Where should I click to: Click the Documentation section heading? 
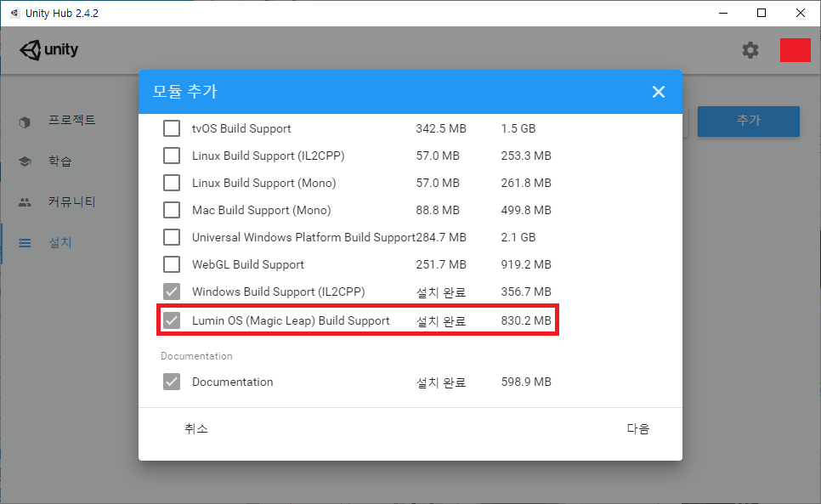click(x=196, y=356)
